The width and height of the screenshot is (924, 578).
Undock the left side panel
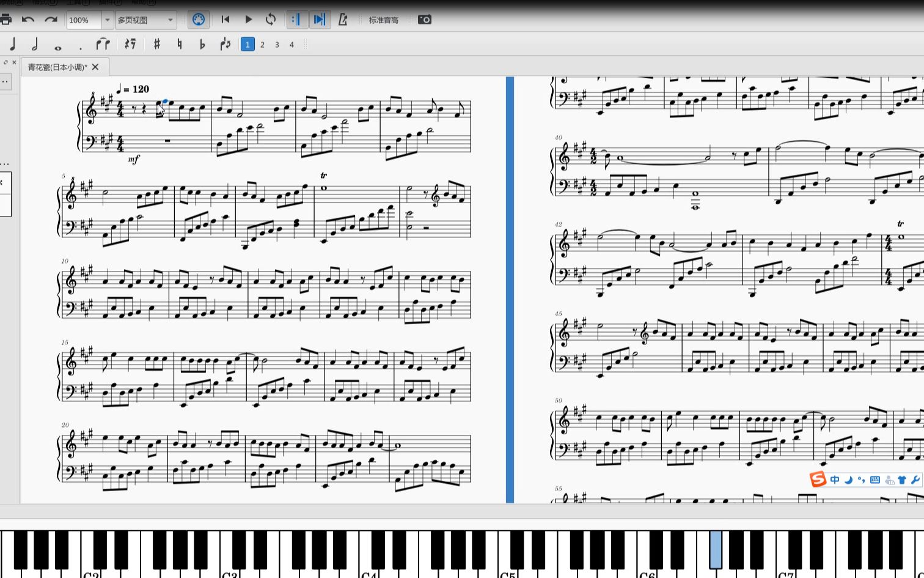point(5,62)
